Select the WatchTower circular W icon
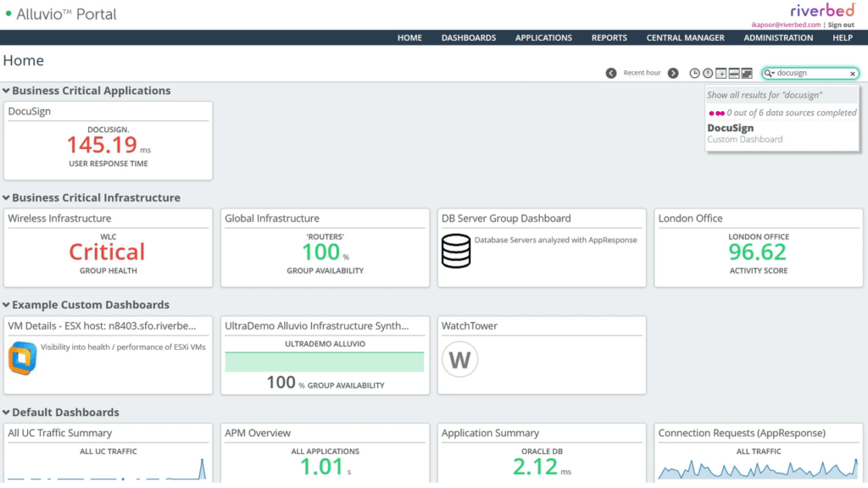 (x=459, y=359)
